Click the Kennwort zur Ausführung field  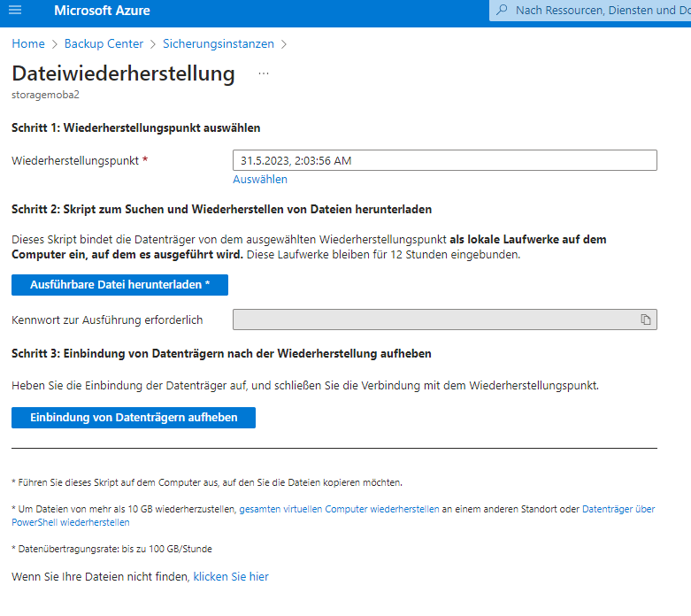(445, 320)
